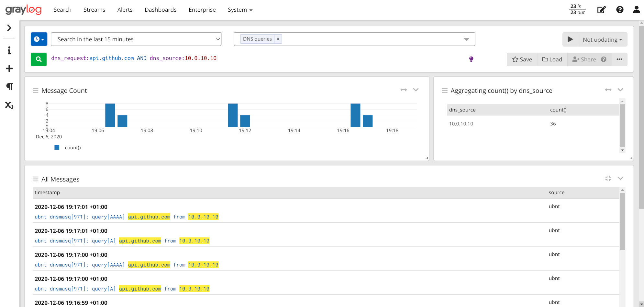The width and height of the screenshot is (644, 307).
Task: Stretch the dns_source aggregation widget width
Action: 608,90
